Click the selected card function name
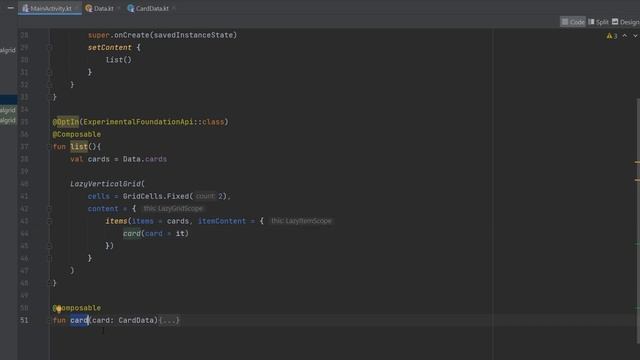Screen dimensions: 640x360 (79, 320)
